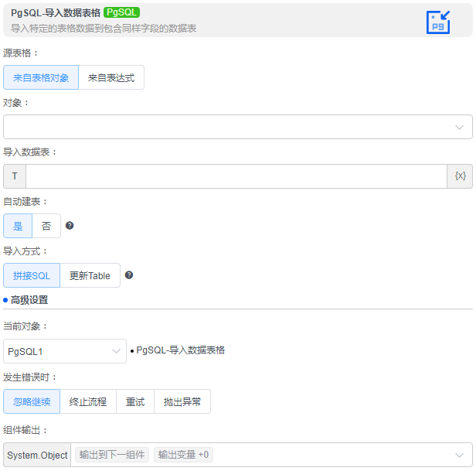Select 来自表达式 source option
Screen dimensions: 476x471
tap(111, 77)
